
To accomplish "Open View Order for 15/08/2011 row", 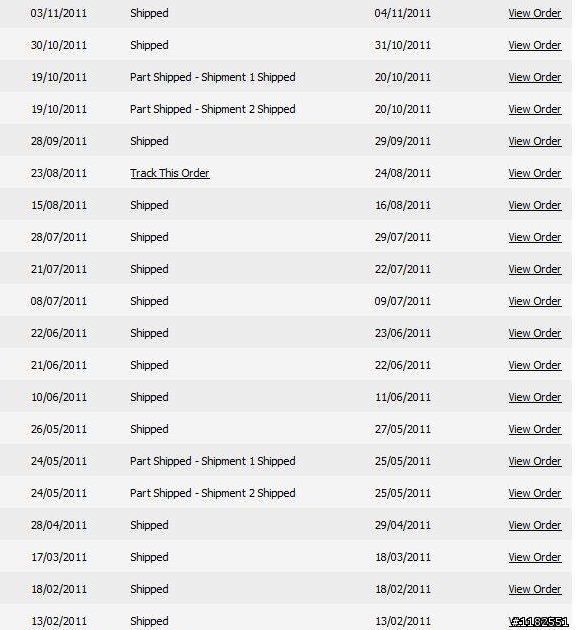I will pyautogui.click(x=535, y=205).
